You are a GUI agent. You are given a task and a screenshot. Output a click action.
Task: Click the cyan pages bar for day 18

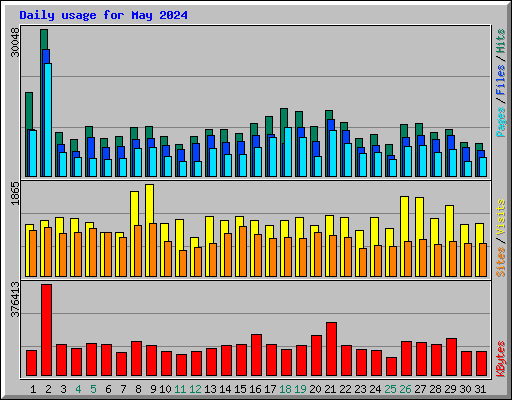pos(288,152)
